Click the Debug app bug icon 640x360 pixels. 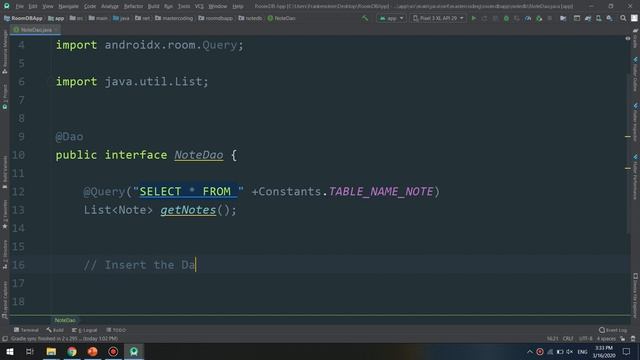tap(506, 18)
